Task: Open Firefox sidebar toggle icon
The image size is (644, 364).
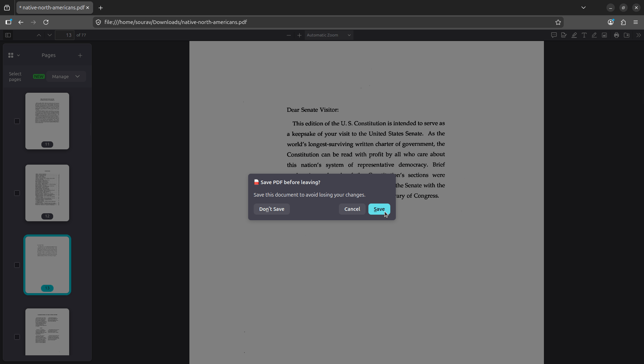Action: point(8,22)
